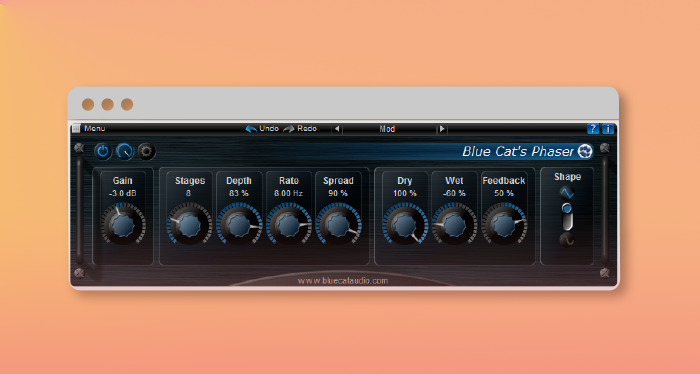
Task: Select the previous preset arrow
Action: pos(337,129)
